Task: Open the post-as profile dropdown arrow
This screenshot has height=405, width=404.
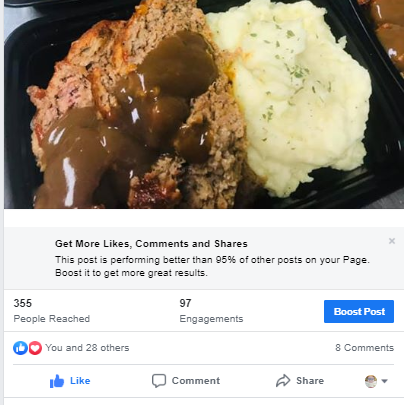Action: 384,381
